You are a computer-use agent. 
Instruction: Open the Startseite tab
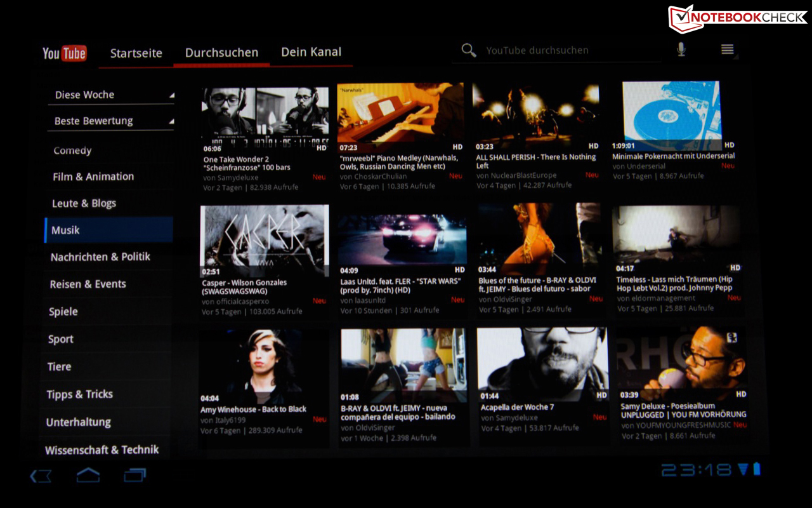136,53
